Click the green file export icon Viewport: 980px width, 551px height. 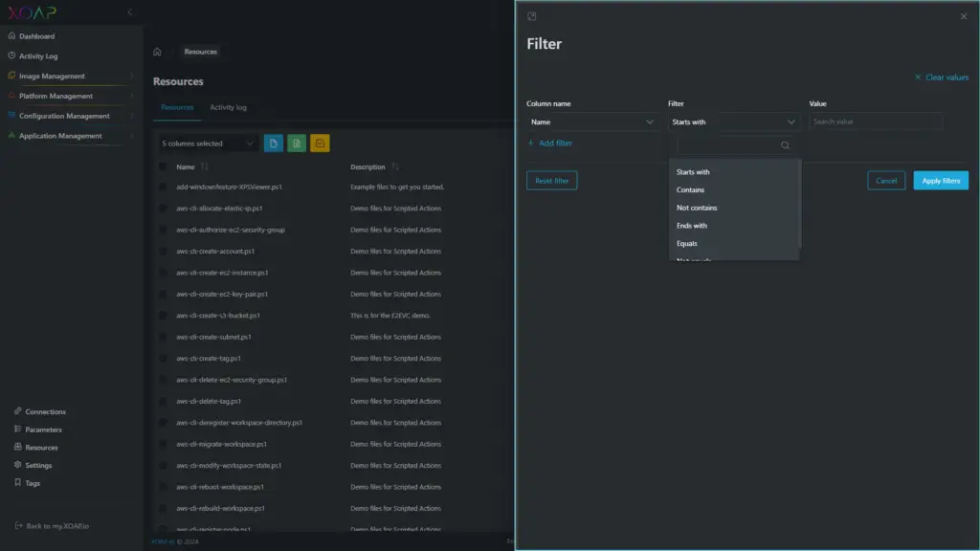pos(297,143)
